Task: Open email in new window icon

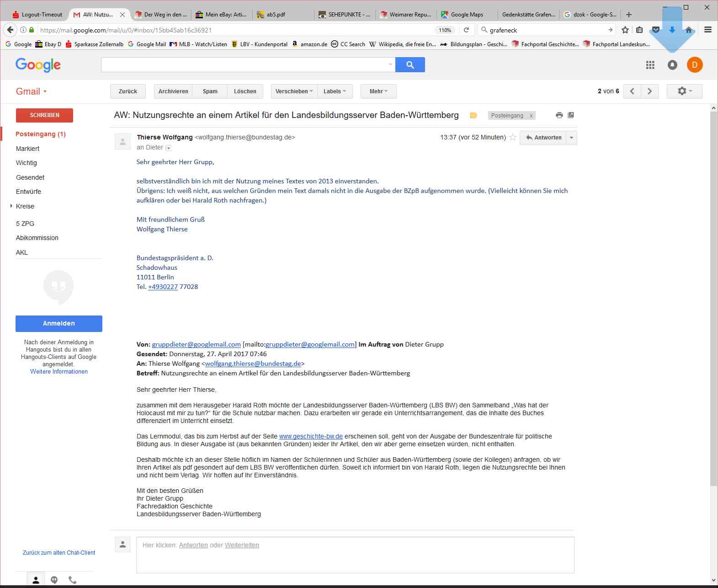Action: pyautogui.click(x=571, y=115)
